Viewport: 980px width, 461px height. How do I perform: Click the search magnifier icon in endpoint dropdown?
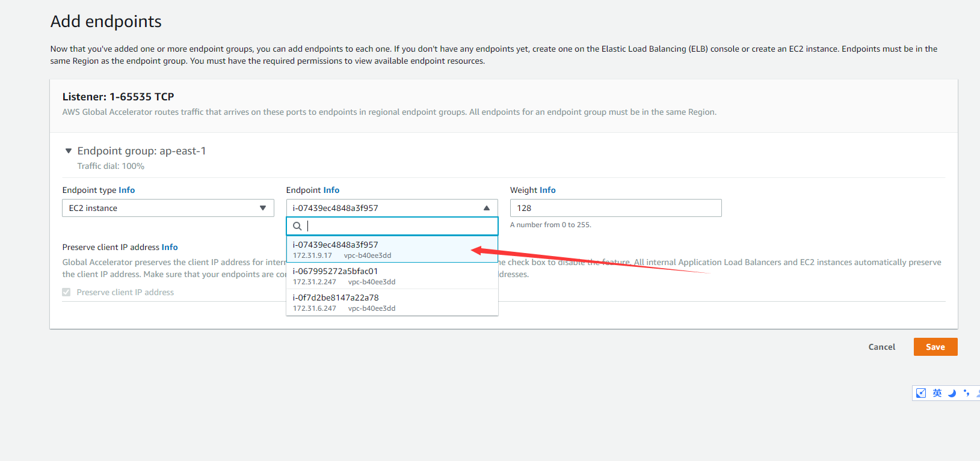pyautogui.click(x=297, y=226)
